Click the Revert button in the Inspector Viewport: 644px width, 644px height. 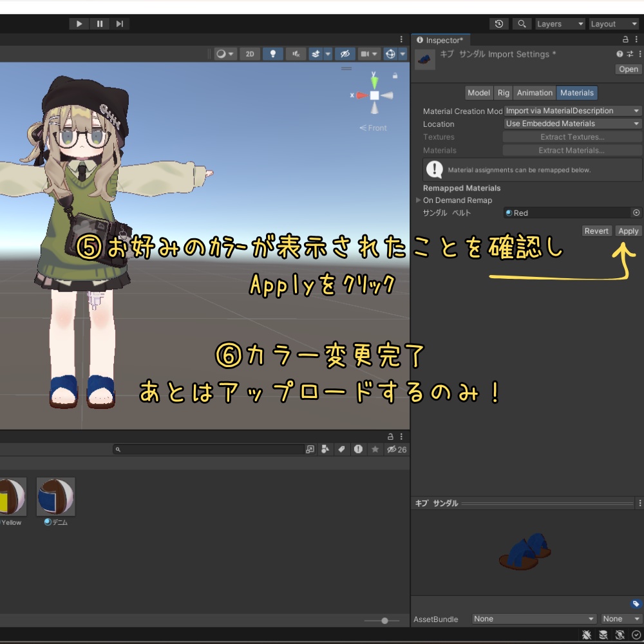pos(596,231)
